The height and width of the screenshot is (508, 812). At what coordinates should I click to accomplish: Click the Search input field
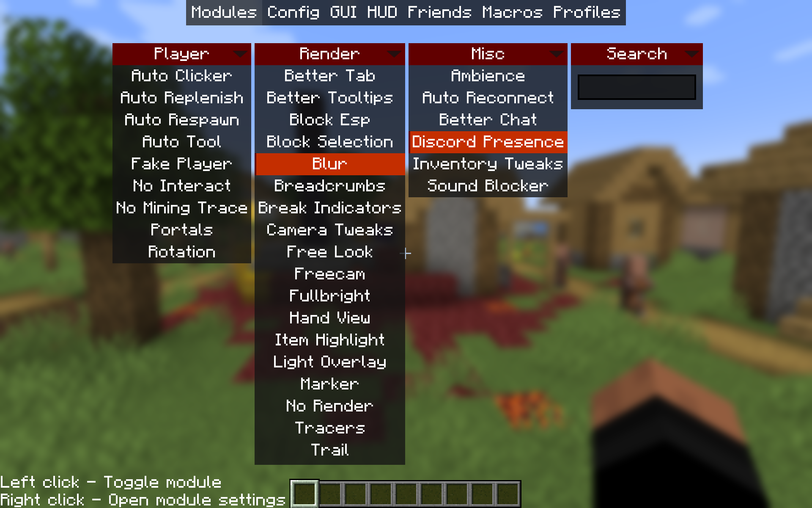(x=636, y=86)
